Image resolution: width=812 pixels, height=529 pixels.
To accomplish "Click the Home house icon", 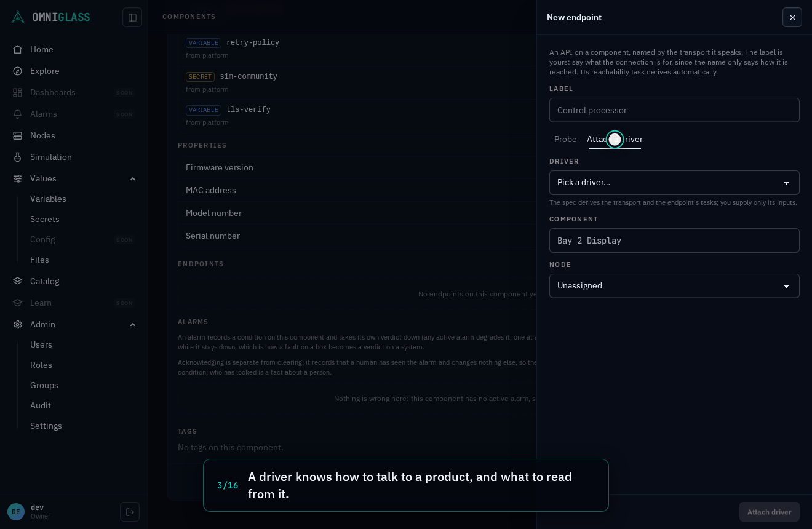I will [18, 49].
